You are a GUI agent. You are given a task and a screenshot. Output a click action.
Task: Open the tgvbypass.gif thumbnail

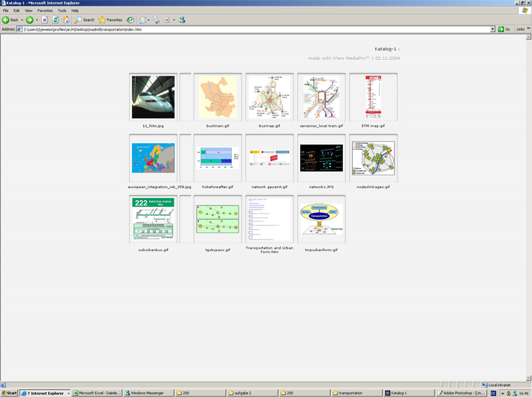point(218,219)
